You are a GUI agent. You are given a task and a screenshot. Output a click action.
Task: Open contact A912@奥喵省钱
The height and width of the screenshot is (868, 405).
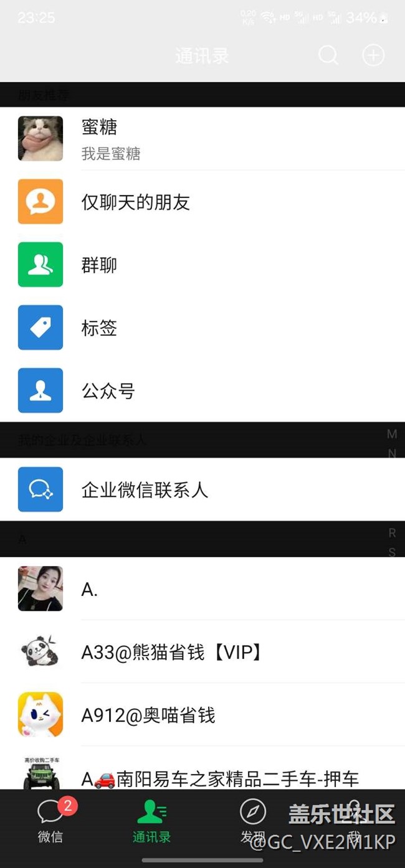[x=202, y=714]
